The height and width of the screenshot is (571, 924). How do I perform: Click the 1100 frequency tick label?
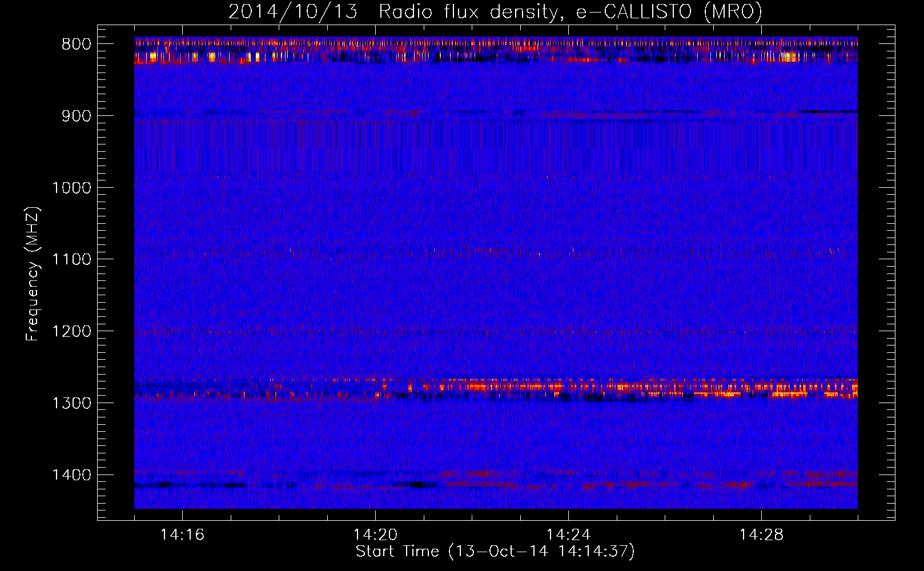tap(72, 260)
